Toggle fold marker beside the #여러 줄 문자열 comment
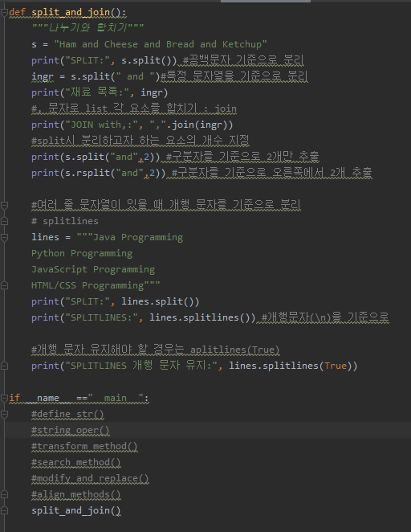Viewport: 411px width, 532px height. point(4,205)
